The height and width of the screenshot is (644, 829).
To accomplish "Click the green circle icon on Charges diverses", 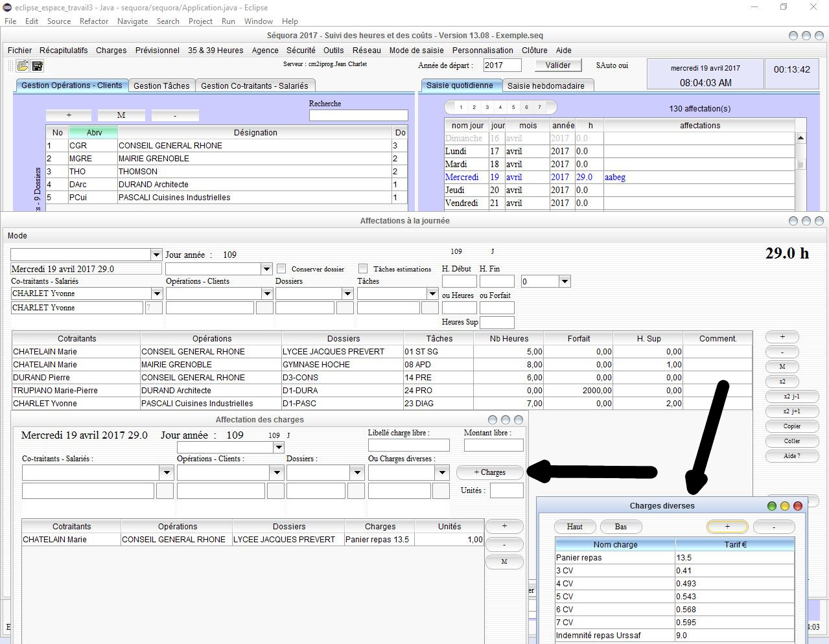I will coord(771,505).
